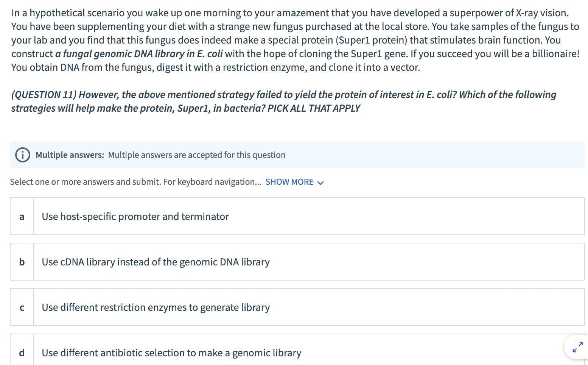Click the letter d option box

pos(22,353)
